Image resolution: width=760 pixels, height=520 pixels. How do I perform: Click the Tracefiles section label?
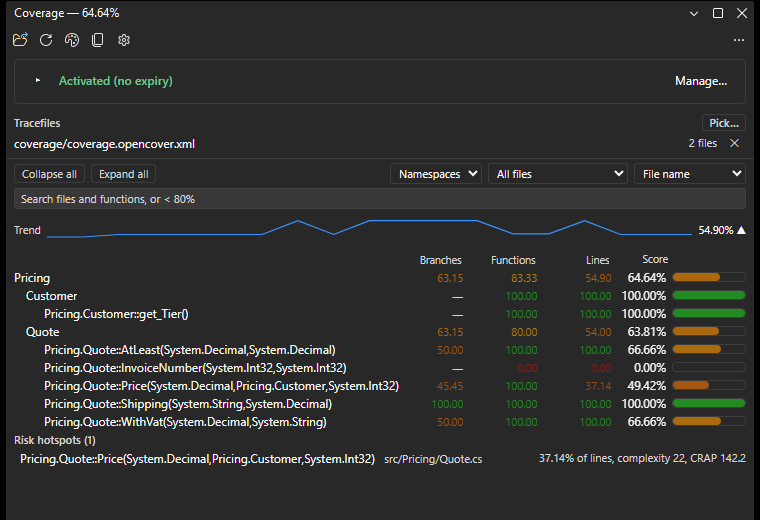[x=37, y=123]
